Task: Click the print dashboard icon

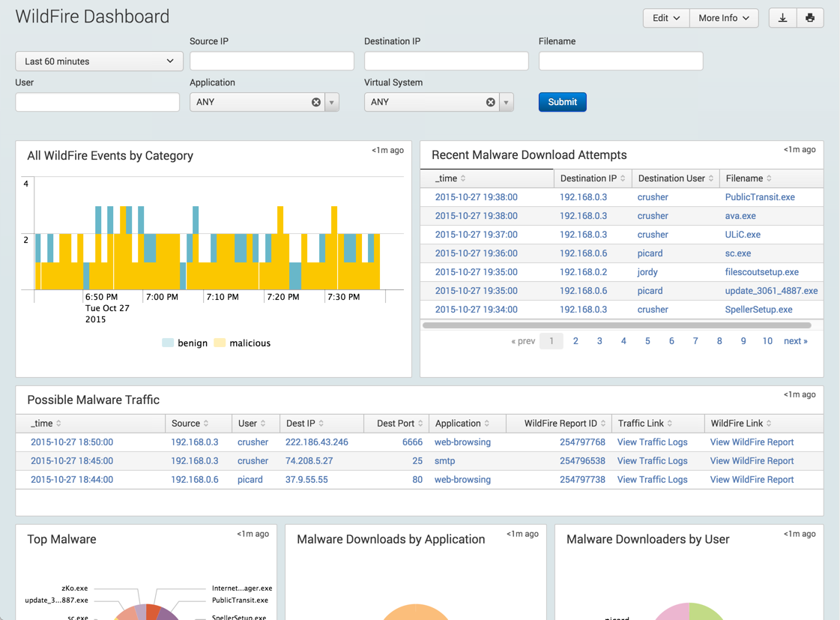Action: pyautogui.click(x=810, y=18)
